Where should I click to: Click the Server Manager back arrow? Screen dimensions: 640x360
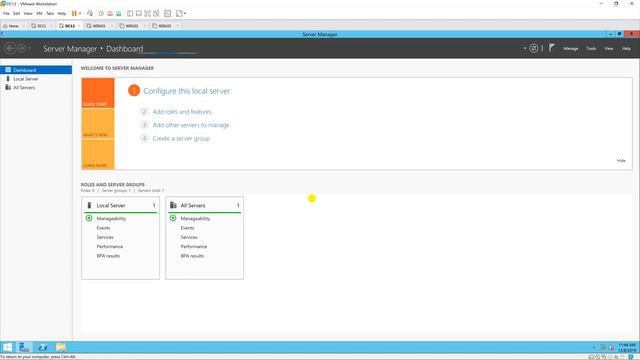coord(10,49)
